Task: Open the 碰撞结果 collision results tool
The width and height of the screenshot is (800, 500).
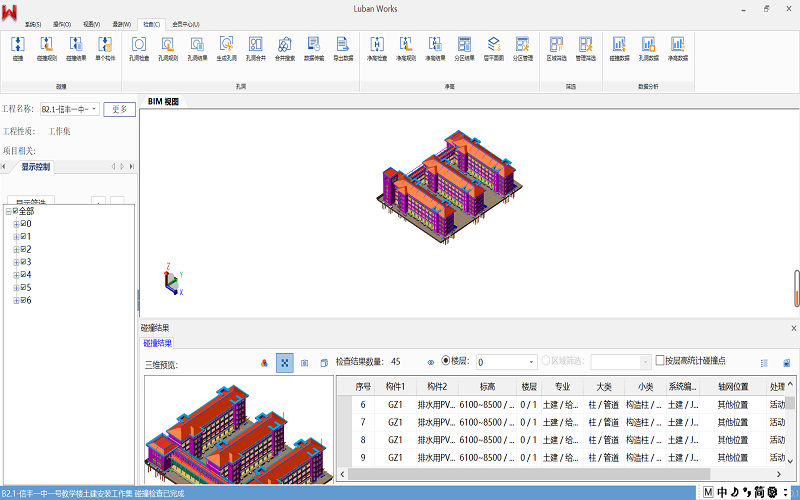Action: point(76,48)
